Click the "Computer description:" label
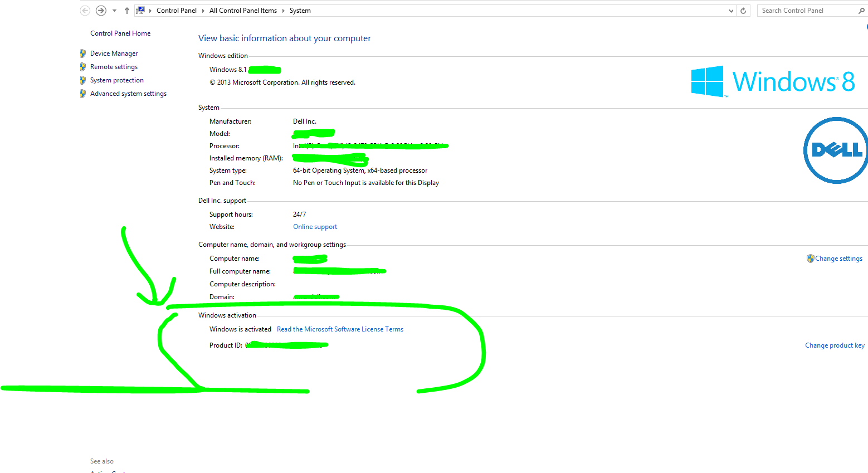Screen dimensions: 868x473 tap(242, 284)
